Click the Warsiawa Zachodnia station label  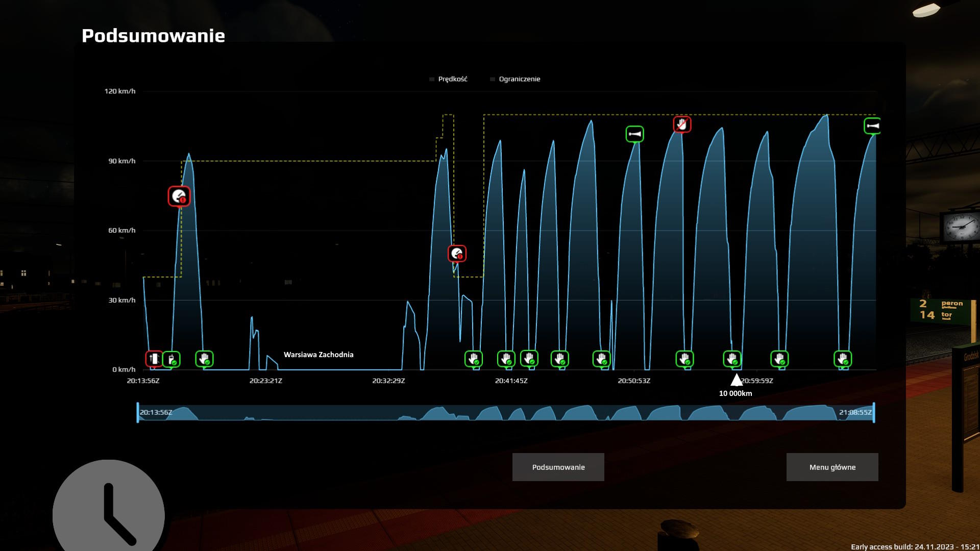[x=318, y=355]
